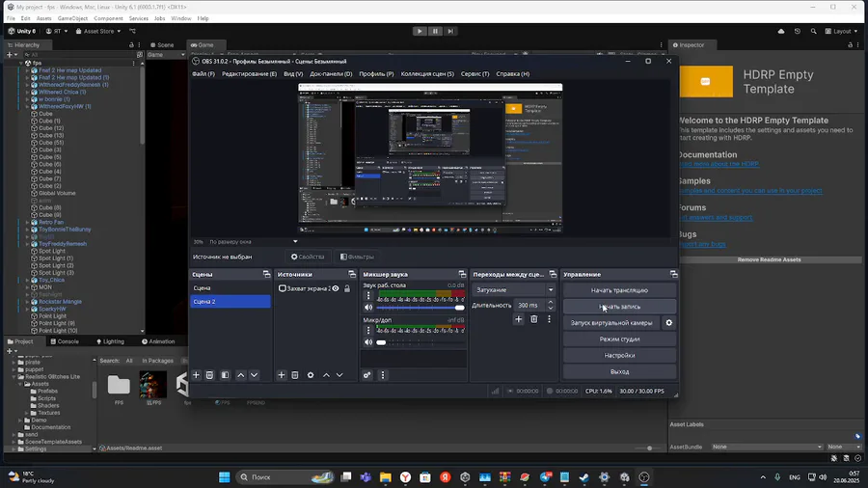This screenshot has width=868, height=488.
Task: Click Начать трансляцию button
Action: pos(619,290)
